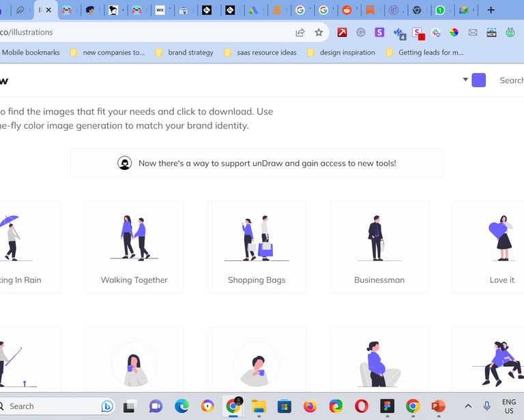Expand the saas resource ideas bookmark folder
This screenshot has width=524, height=420.
click(261, 52)
